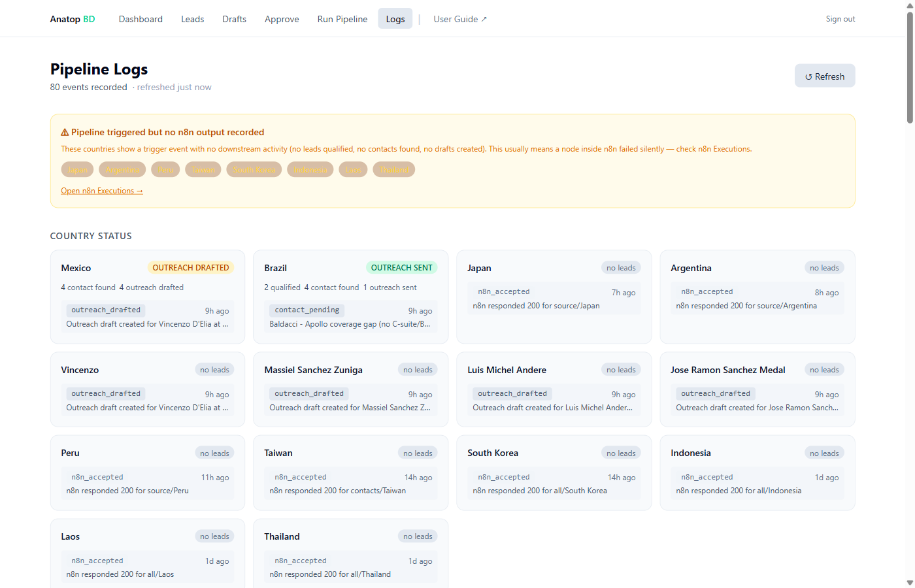Image resolution: width=915 pixels, height=588 pixels.
Task: Click the scrollbar up arrow
Action: [x=910, y=5]
